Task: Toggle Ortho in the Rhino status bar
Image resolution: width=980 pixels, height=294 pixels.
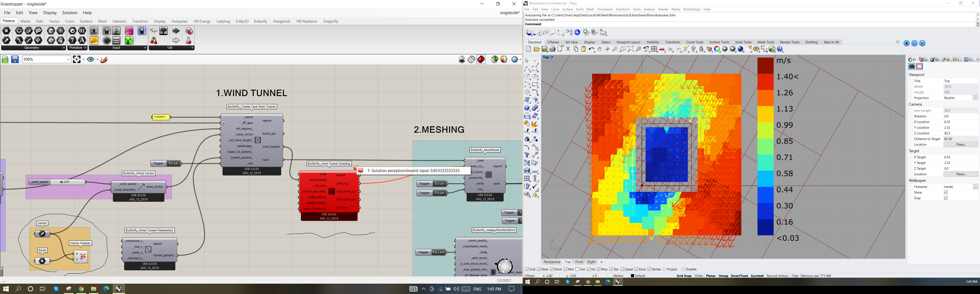Action: (699, 276)
